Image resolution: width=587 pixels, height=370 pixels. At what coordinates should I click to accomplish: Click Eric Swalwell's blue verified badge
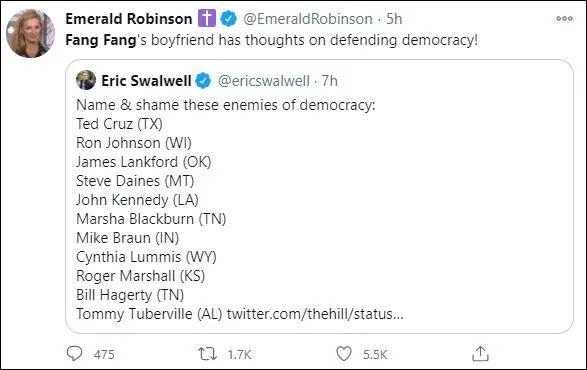pyautogui.click(x=203, y=81)
